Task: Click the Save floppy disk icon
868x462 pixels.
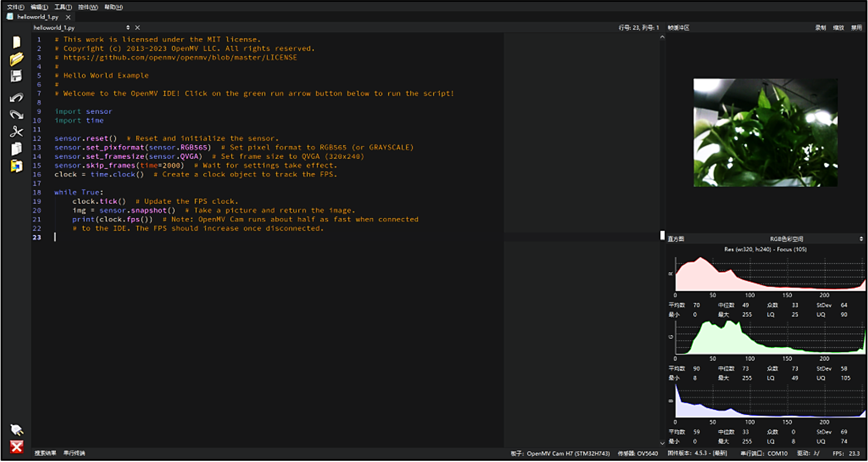Action: [x=16, y=76]
